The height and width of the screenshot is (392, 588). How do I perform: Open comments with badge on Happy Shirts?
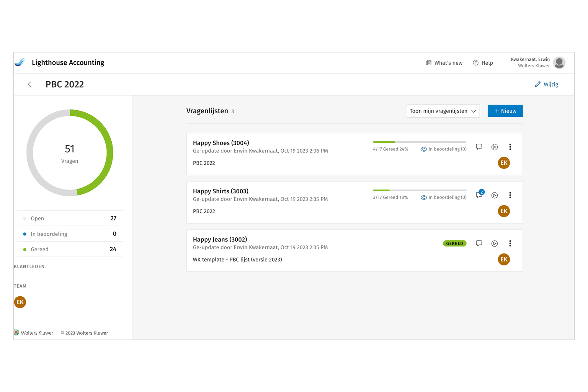[479, 195]
